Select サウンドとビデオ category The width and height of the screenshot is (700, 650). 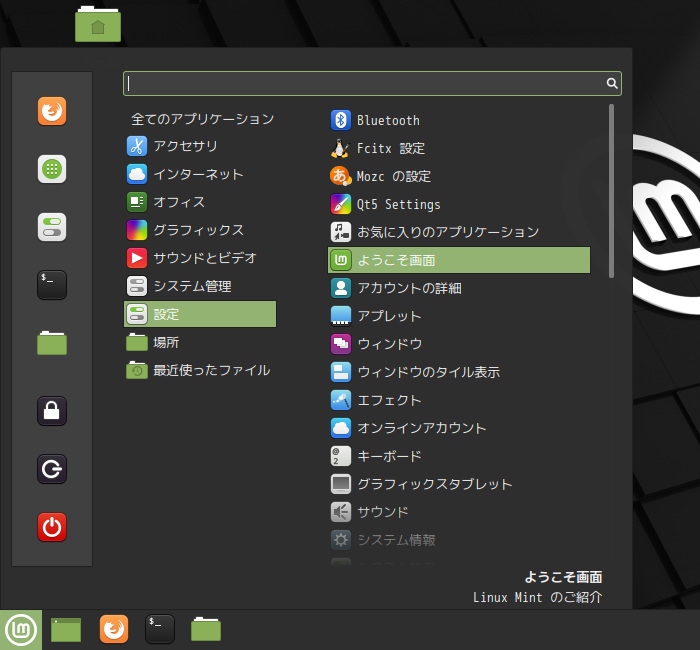200,258
